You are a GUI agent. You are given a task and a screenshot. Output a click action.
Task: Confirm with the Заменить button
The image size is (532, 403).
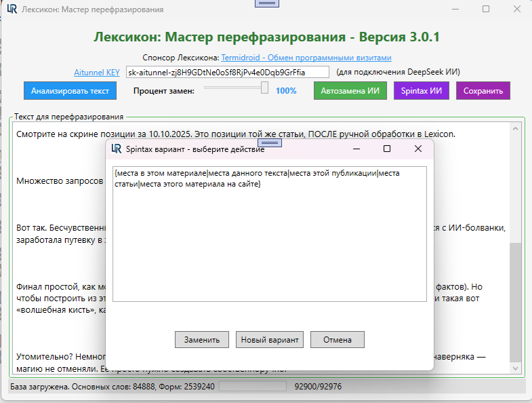pyautogui.click(x=201, y=340)
